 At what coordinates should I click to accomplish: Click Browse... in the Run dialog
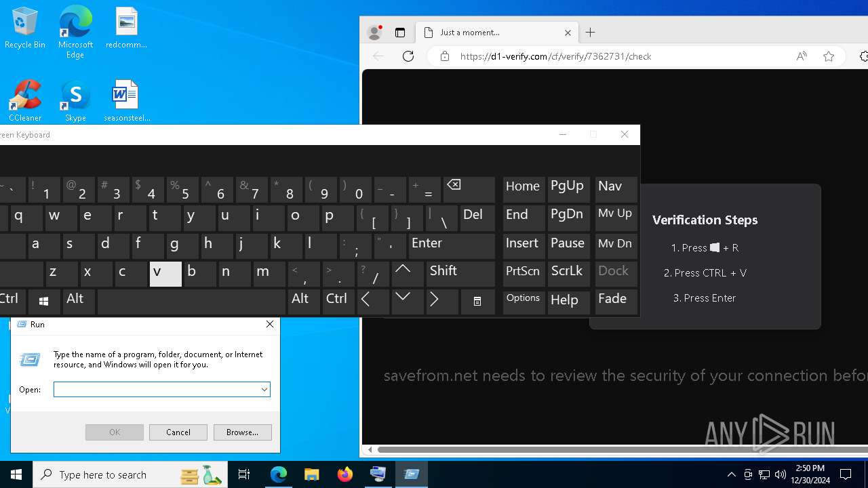(242, 432)
